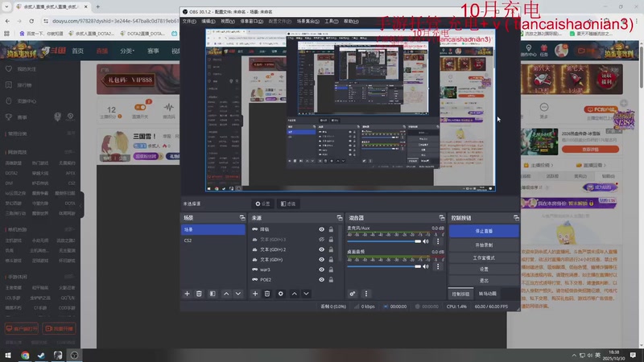Image resolution: width=644 pixels, height=362 pixels.
Task: Click the Chrome address bar with douyu.com
Action: coord(115,21)
